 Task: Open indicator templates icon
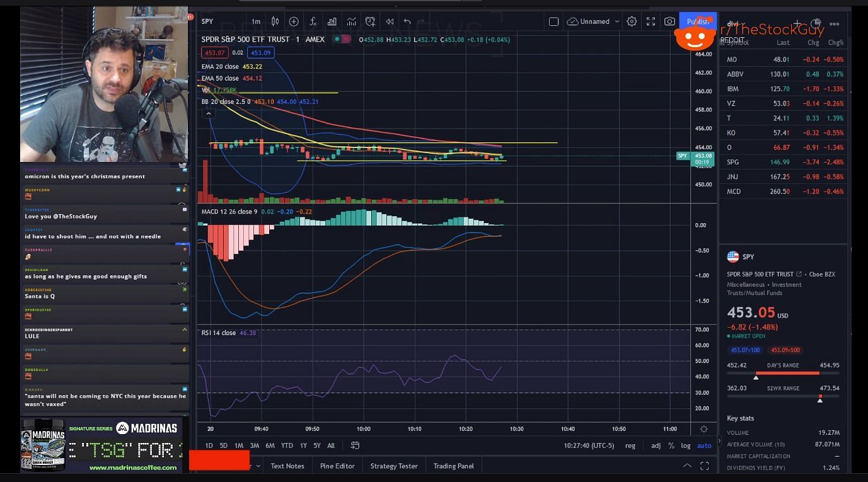351,21
